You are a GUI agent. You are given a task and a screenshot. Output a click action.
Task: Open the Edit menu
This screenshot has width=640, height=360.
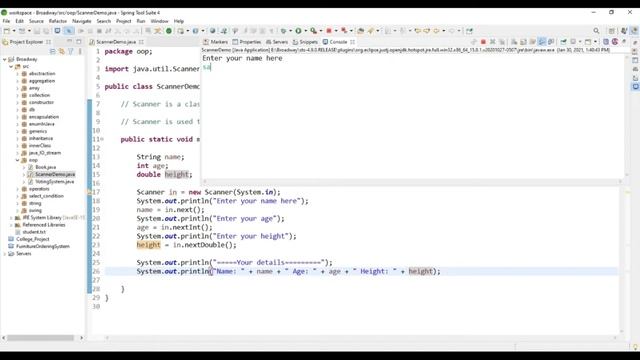pyautogui.click(x=19, y=21)
